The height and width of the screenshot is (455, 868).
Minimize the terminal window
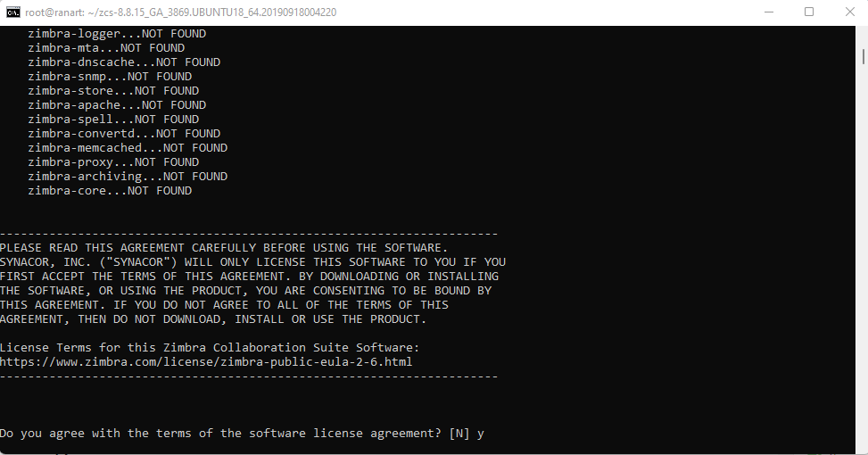[x=769, y=12]
